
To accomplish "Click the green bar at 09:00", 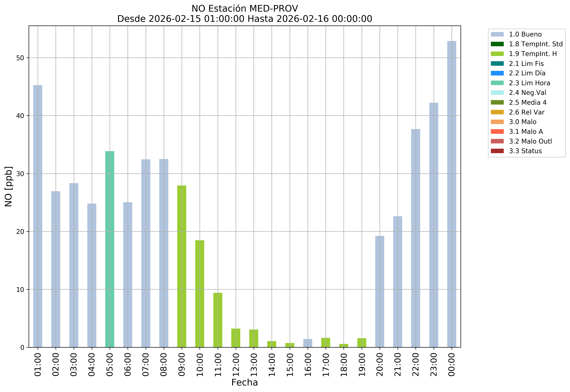I will click(x=182, y=266).
